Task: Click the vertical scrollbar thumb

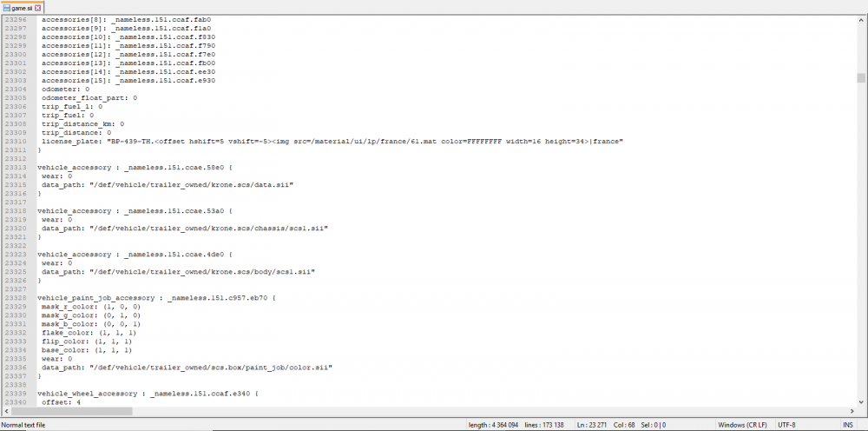Action: pos(861,77)
